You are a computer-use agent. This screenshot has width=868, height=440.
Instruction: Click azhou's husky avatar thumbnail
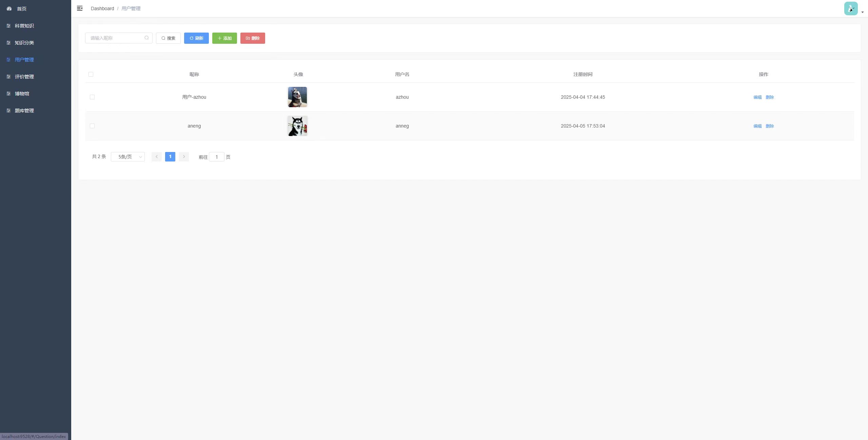click(297, 97)
